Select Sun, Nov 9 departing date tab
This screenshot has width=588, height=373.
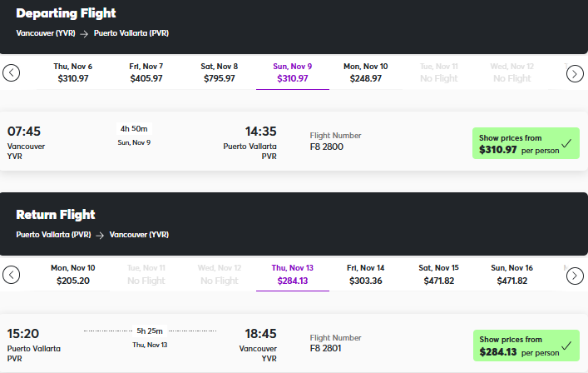click(x=293, y=72)
